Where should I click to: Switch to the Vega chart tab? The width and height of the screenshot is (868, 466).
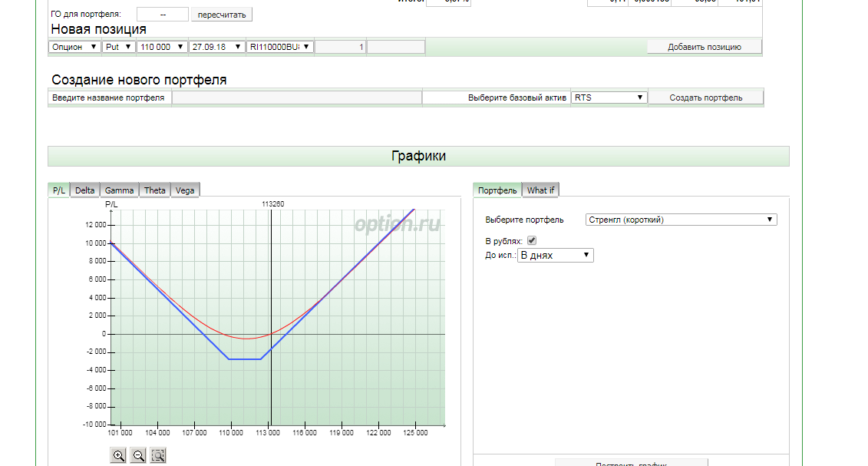coord(185,190)
